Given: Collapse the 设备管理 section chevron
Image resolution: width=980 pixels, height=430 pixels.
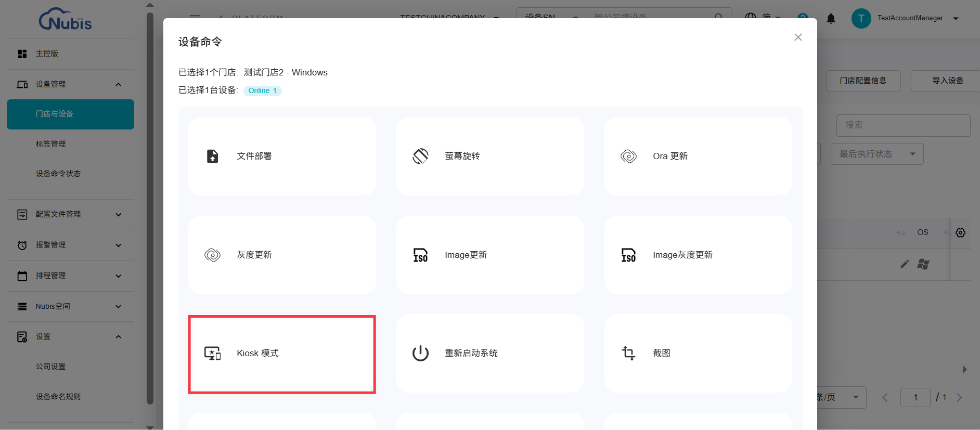Looking at the screenshot, I should pyautogui.click(x=118, y=84).
